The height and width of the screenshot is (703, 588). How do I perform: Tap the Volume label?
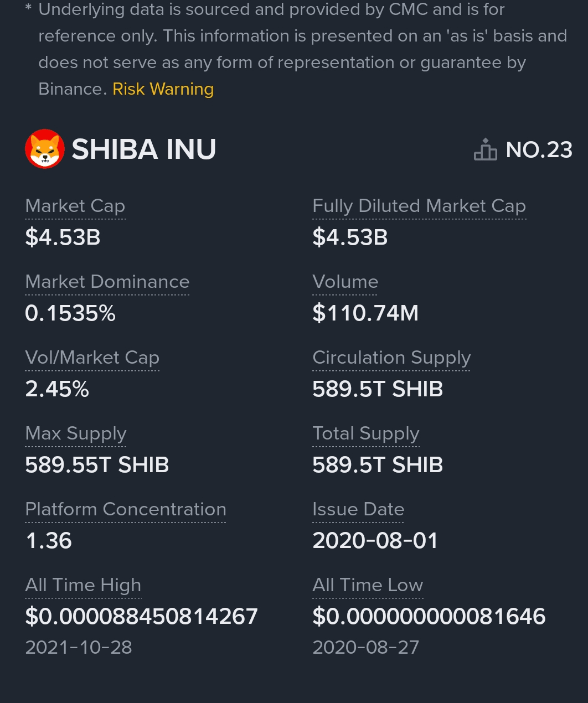(345, 282)
